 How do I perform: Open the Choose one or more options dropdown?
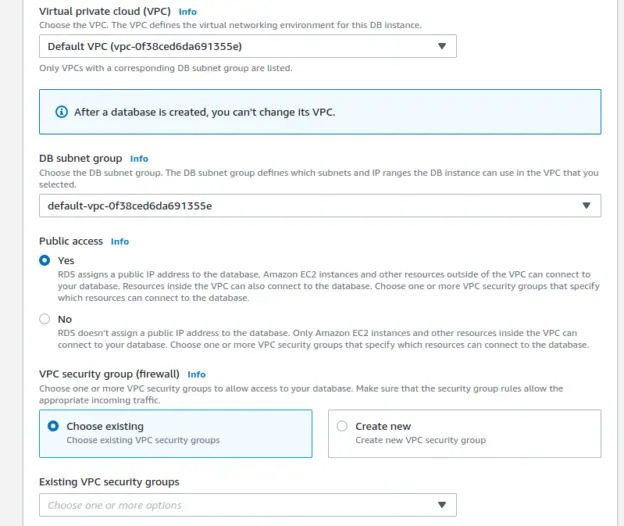(x=248, y=505)
